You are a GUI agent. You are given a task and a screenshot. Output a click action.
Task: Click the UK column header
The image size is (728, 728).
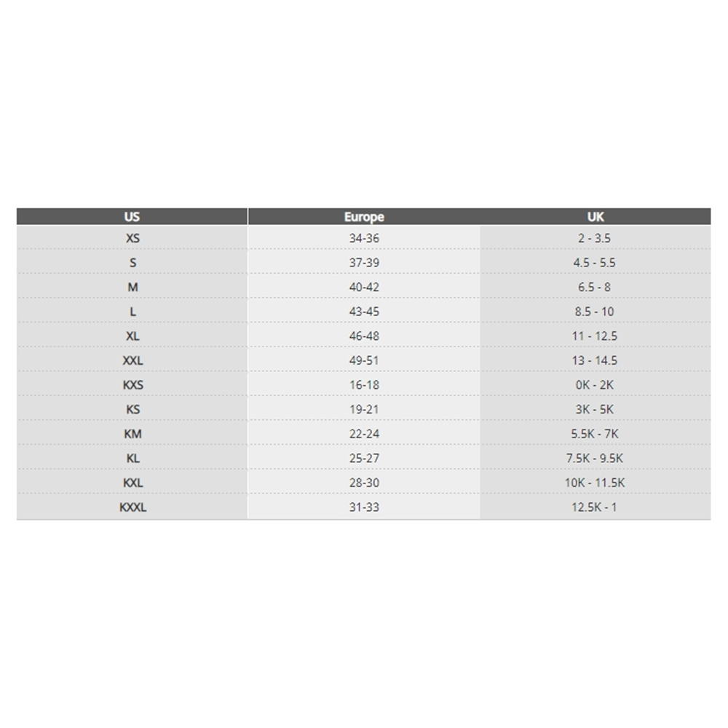[x=596, y=216]
